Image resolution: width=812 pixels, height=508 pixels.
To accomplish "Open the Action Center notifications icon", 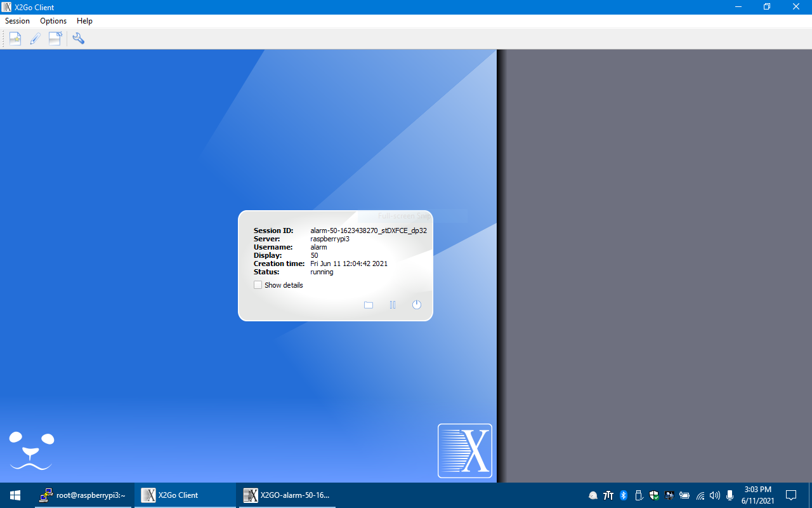I will [791, 495].
